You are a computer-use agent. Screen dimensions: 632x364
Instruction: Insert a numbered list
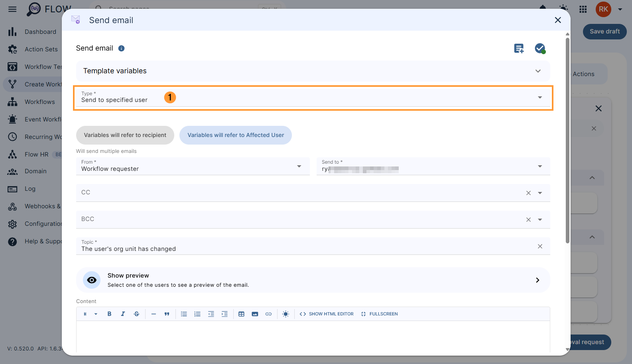coord(197,314)
